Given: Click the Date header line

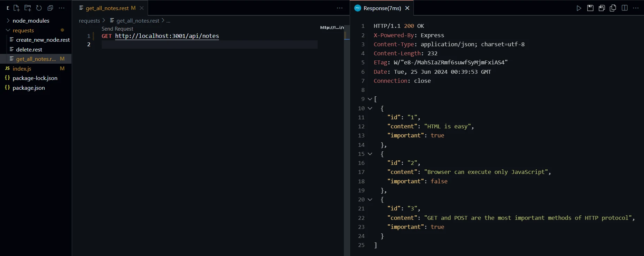Looking at the screenshot, I should tap(432, 72).
